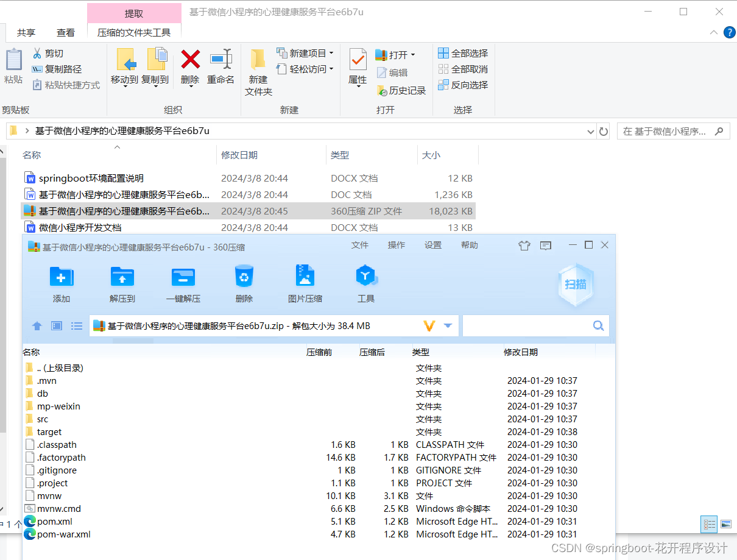Select the 重命名 (Rename) icon
The width and height of the screenshot is (737, 560).
tap(220, 67)
